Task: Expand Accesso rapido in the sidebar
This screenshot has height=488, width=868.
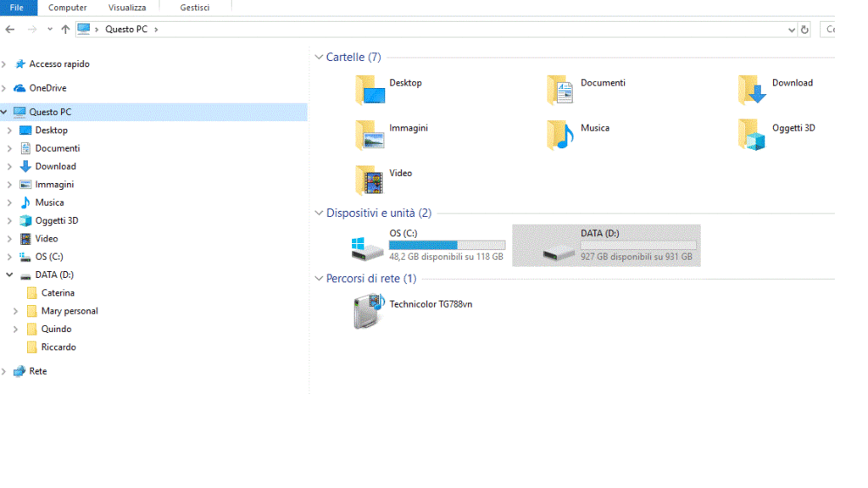Action: point(4,64)
